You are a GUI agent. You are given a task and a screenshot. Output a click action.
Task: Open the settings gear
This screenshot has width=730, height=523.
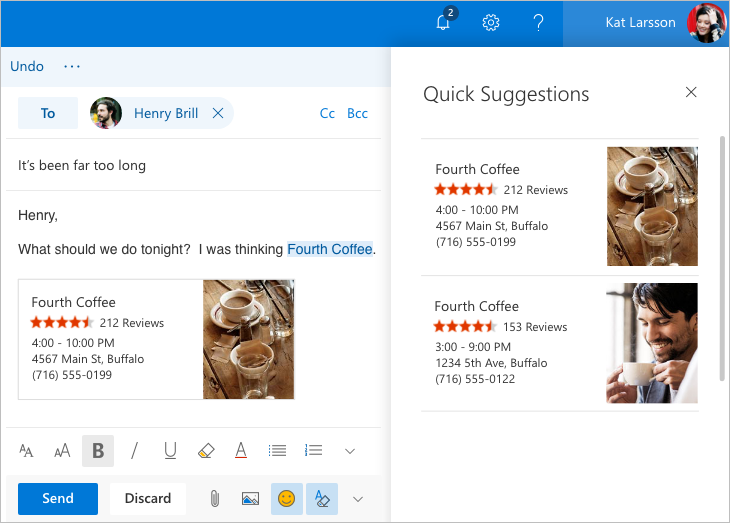click(x=491, y=23)
